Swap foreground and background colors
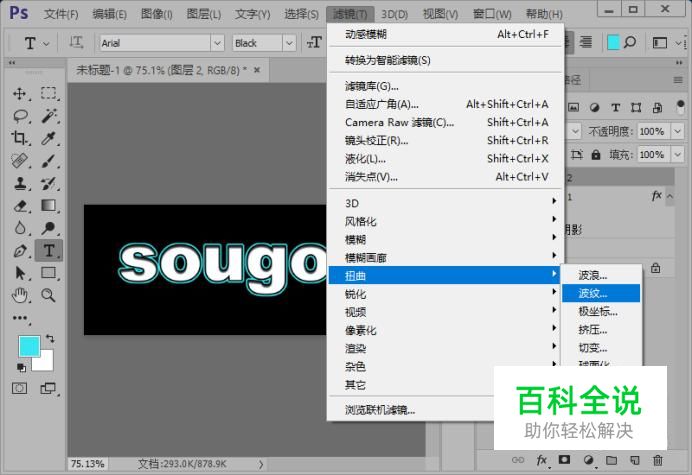This screenshot has width=692, height=475. tap(50, 339)
